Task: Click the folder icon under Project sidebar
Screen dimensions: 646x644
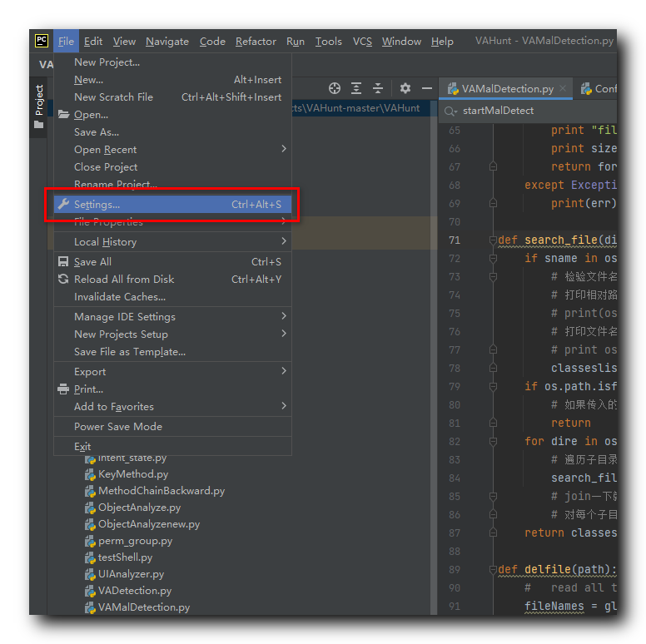Action: click(x=39, y=124)
